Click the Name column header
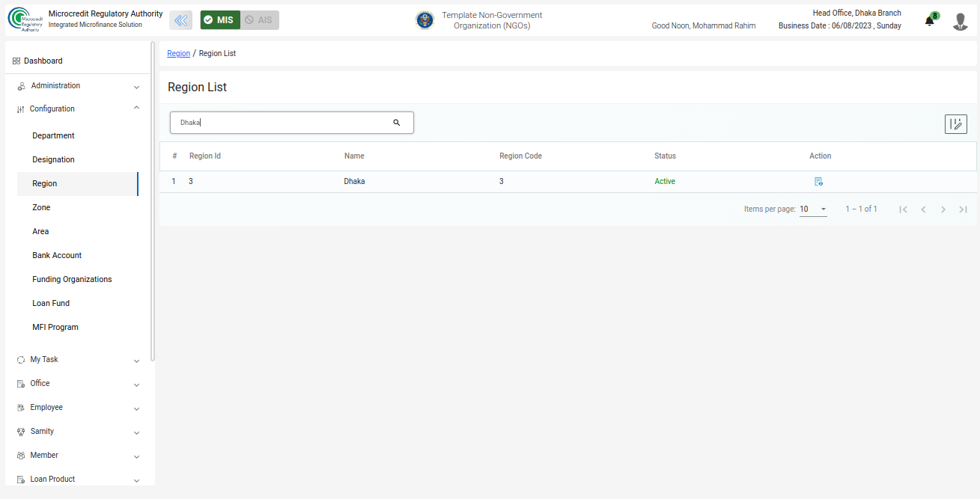 pos(354,156)
